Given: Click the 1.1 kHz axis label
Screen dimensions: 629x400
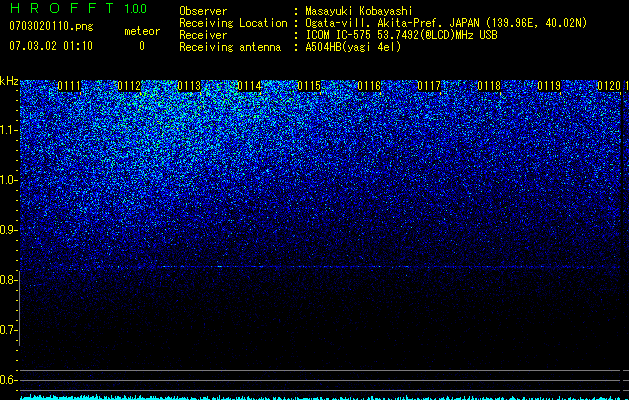Looking at the screenshot, I should (8, 130).
